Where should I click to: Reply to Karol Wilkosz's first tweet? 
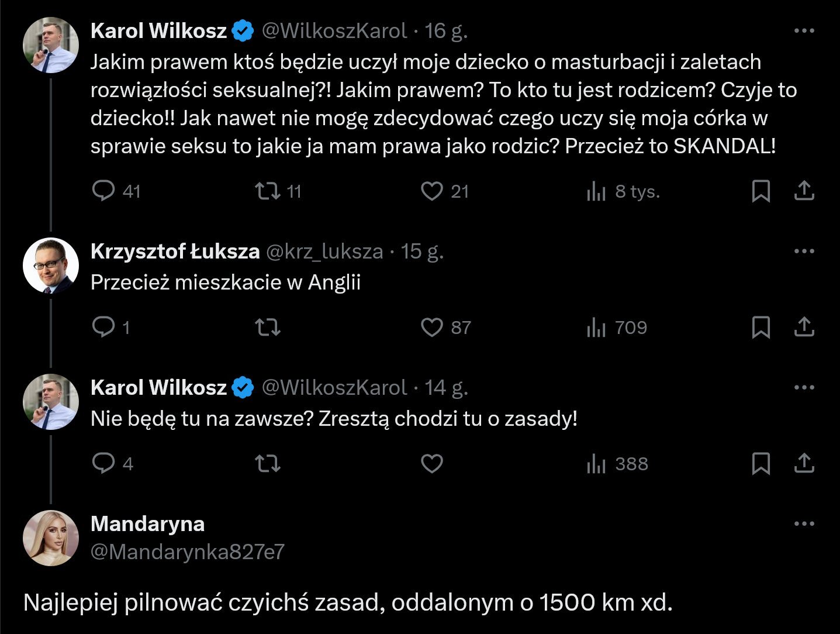tap(104, 191)
